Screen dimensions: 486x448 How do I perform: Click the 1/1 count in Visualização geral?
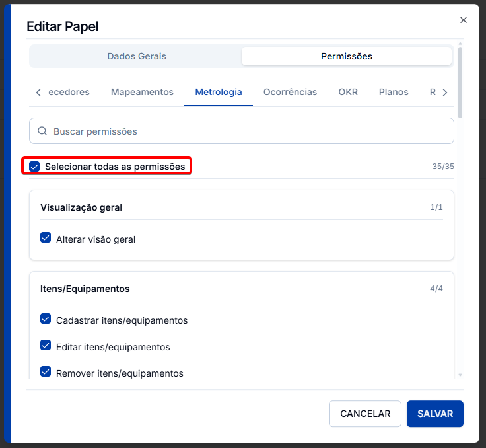tap(436, 207)
